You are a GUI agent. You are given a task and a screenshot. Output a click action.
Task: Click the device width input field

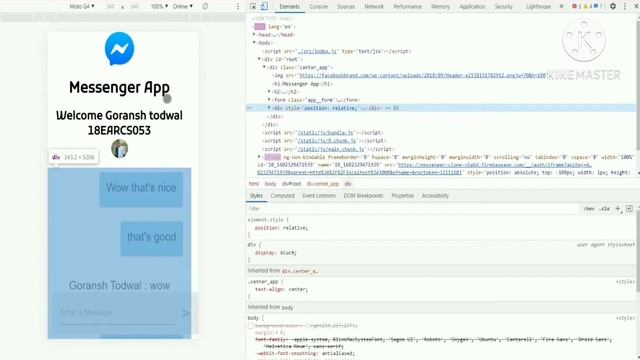pos(110,6)
